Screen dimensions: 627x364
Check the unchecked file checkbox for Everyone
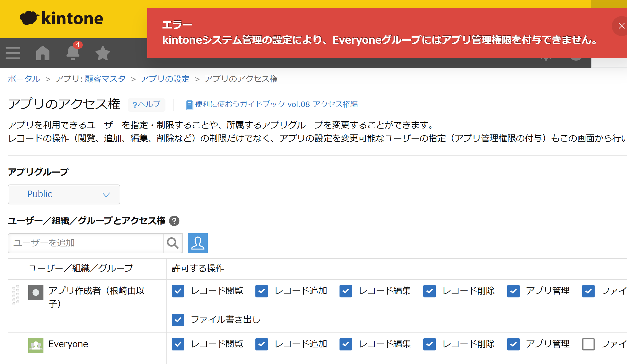click(588, 344)
